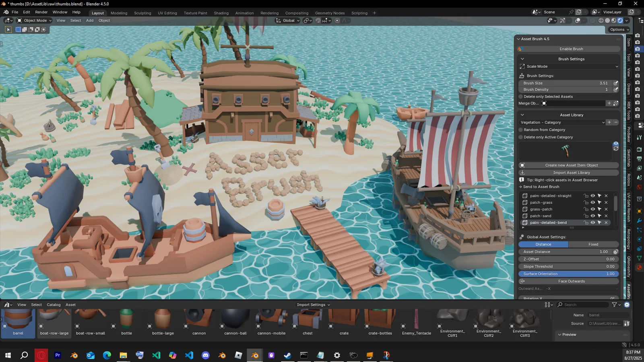This screenshot has width=644, height=362.
Task: Open the Scale Mode dropdown
Action: [568, 66]
